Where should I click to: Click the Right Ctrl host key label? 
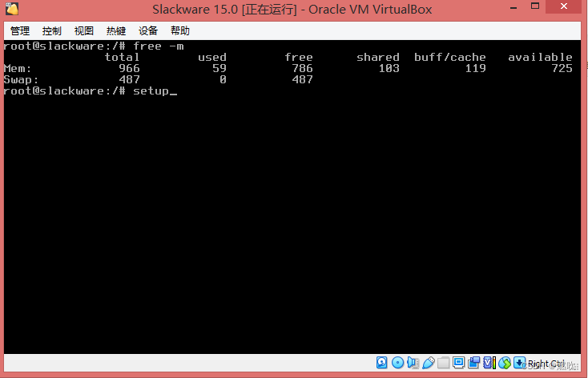(x=546, y=364)
